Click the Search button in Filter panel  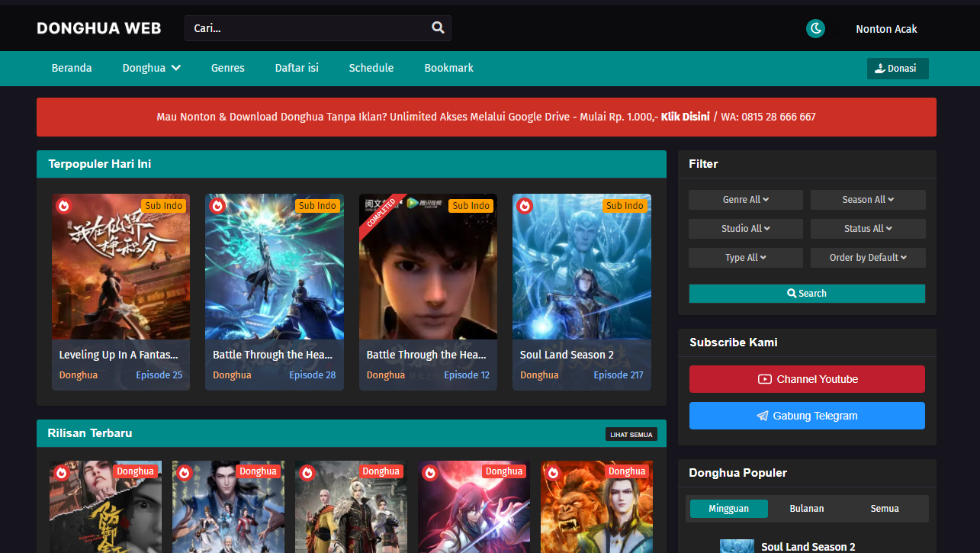(807, 294)
